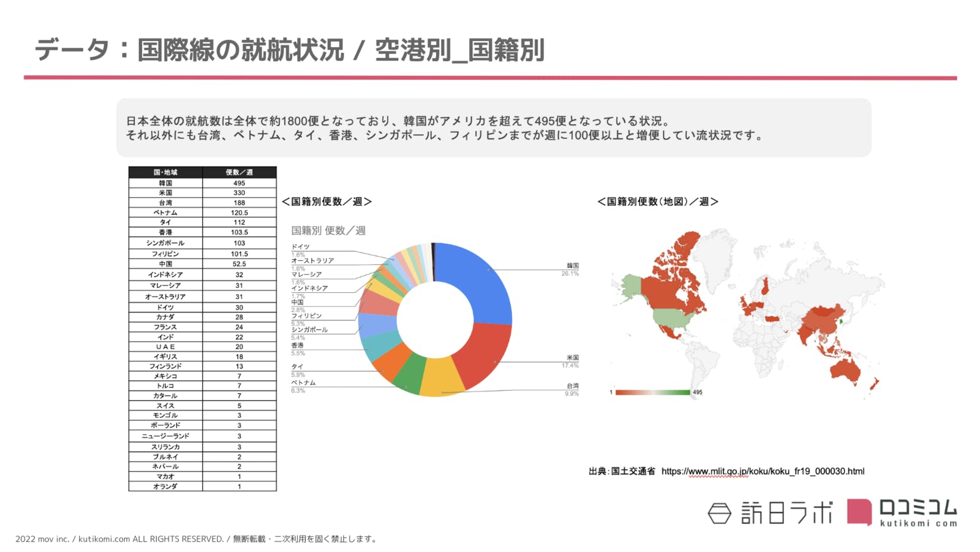Click the UAE table cell
This screenshot has height=552, width=980.
point(165,347)
